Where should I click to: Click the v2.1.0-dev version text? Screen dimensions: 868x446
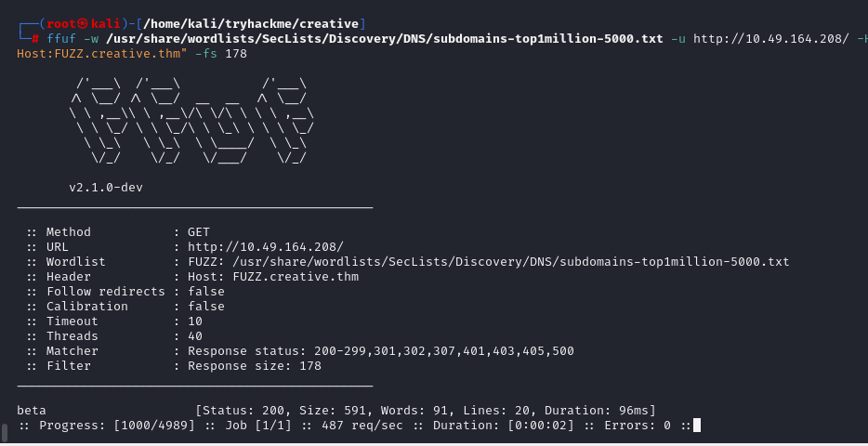click(105, 188)
